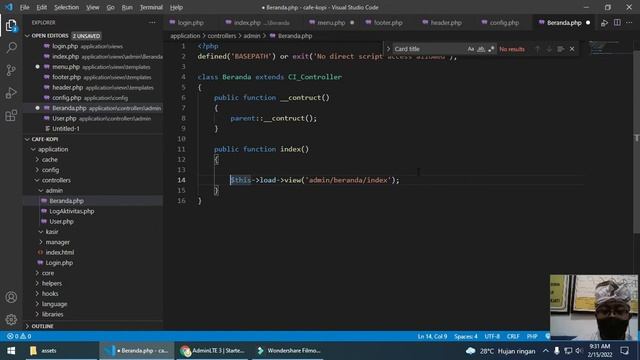Open the Run and Debug view
This screenshot has width=640, height=360.
(x=11, y=93)
